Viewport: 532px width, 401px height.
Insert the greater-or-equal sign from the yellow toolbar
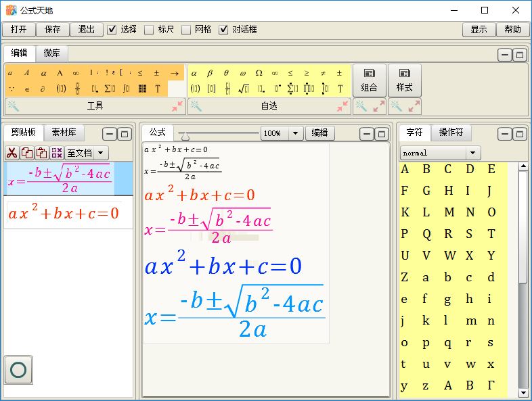tap(307, 73)
